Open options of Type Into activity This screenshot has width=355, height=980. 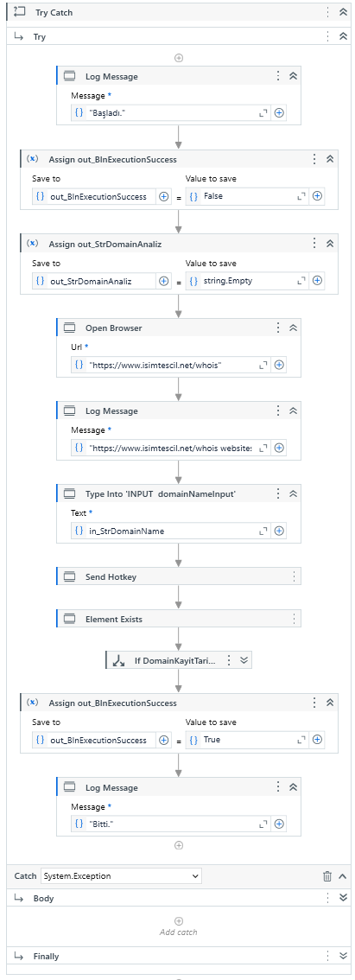[x=278, y=493]
